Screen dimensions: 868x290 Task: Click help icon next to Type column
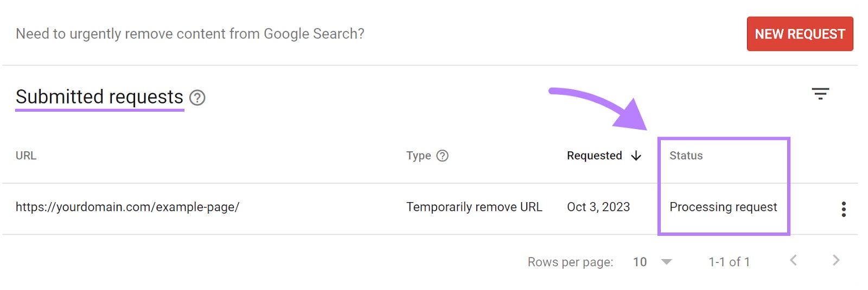click(443, 156)
